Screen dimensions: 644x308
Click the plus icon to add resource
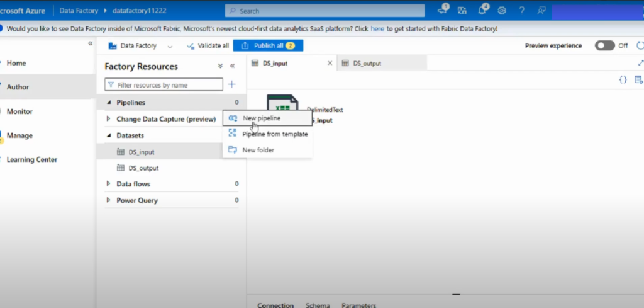(x=231, y=84)
